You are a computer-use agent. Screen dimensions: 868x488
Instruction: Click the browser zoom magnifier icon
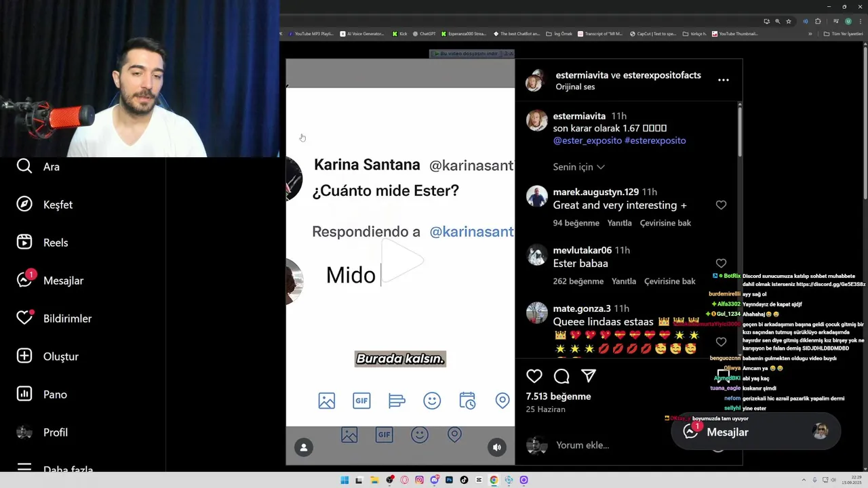[777, 21]
